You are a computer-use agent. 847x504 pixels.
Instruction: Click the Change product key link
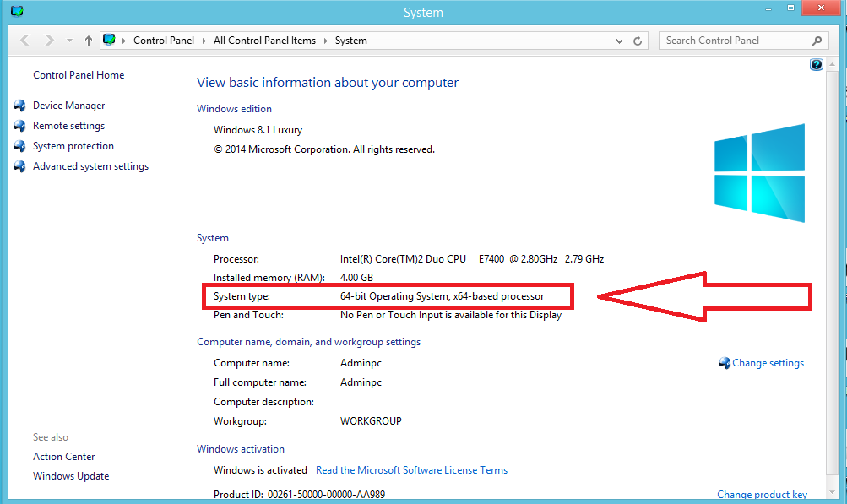[762, 495]
